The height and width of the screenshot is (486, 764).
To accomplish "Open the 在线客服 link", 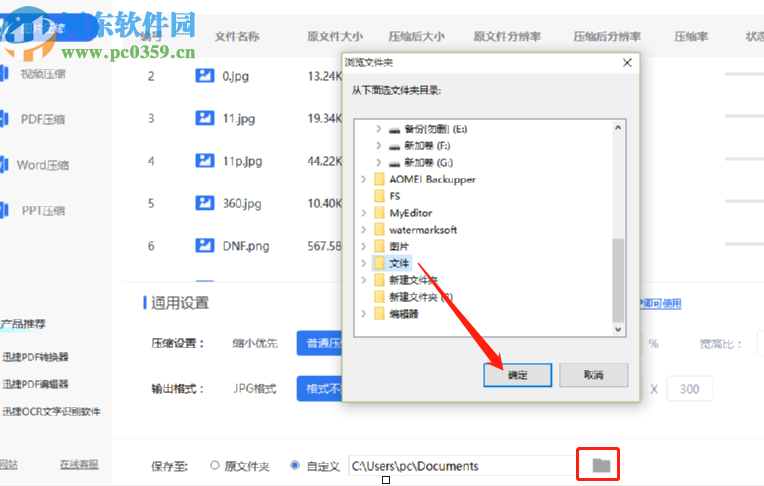I will [x=79, y=465].
